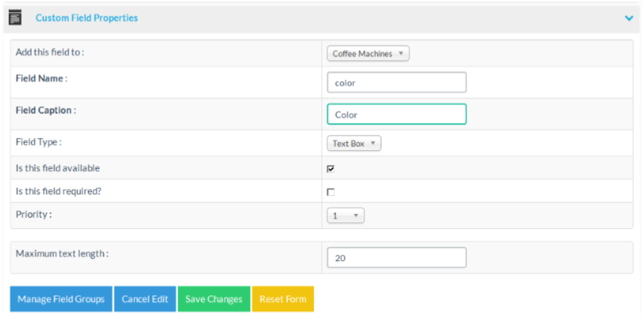
Task: Click the 'Field Name :' label
Action: point(42,79)
